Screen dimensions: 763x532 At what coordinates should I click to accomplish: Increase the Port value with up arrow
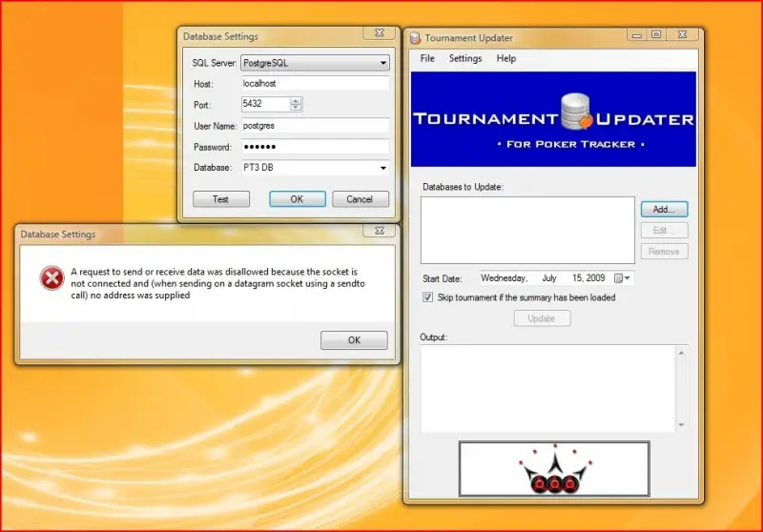tap(296, 101)
